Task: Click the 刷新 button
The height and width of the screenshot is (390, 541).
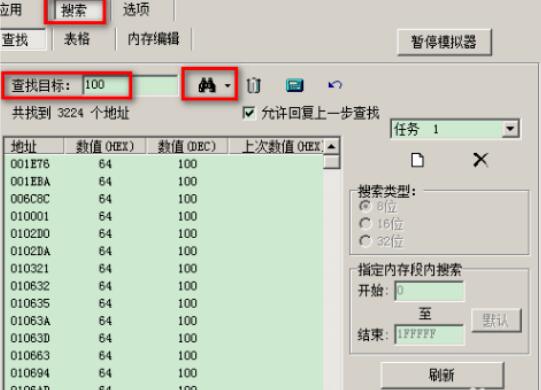Action: click(442, 375)
